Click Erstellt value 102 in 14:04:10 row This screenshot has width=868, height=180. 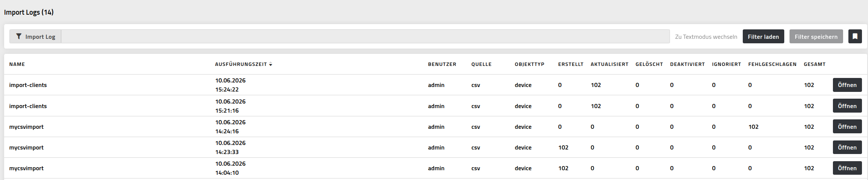coord(563,168)
